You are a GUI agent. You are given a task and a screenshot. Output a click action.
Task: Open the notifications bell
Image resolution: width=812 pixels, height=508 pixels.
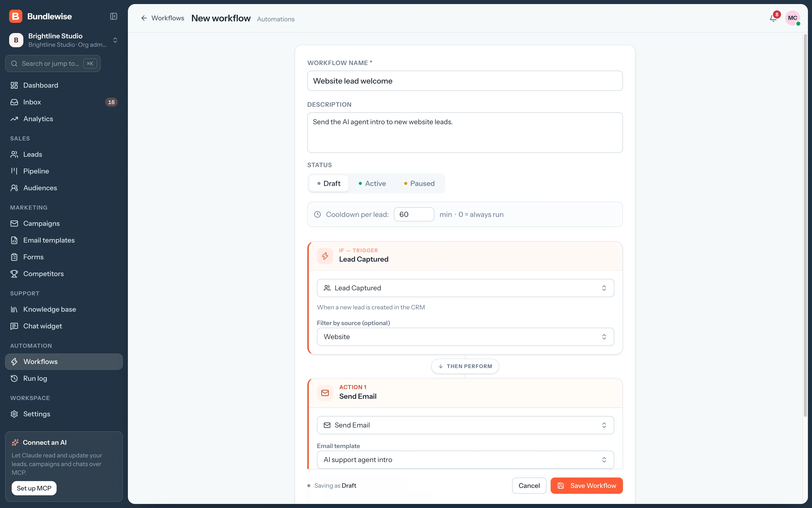[x=773, y=18]
